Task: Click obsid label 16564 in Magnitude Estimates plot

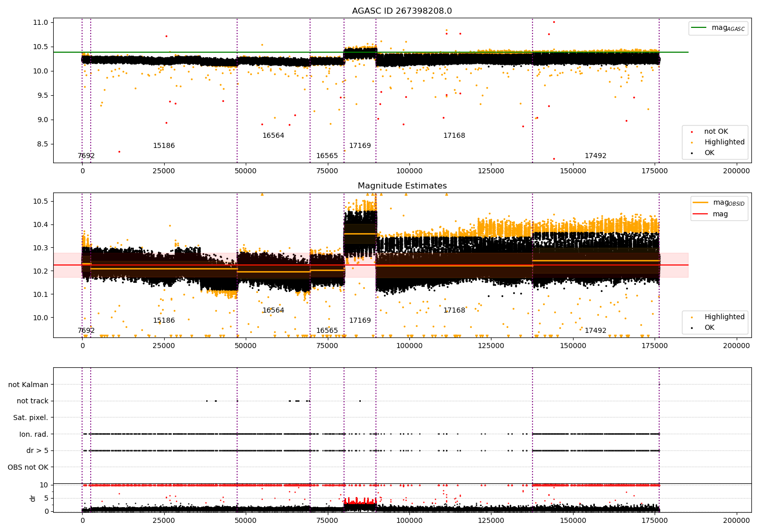Action: click(273, 311)
